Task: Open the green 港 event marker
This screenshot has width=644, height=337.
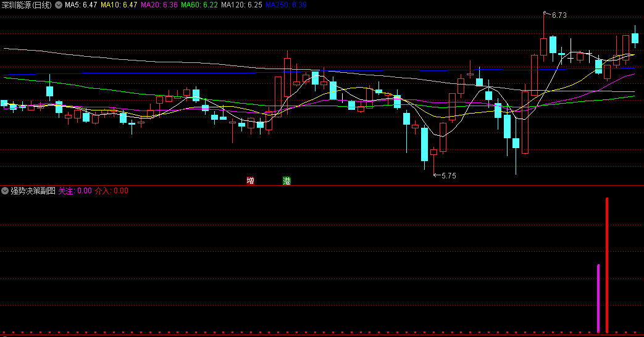Action: click(x=286, y=181)
